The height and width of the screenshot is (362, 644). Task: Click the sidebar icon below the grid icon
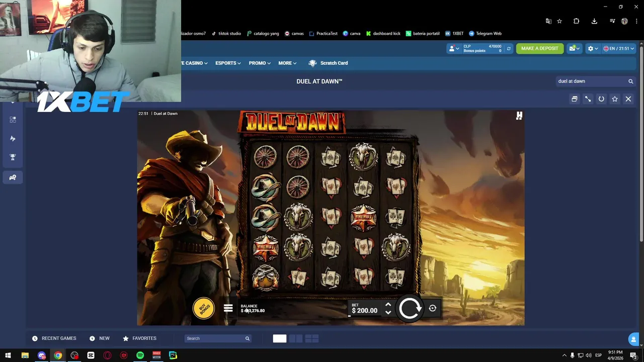point(13,138)
